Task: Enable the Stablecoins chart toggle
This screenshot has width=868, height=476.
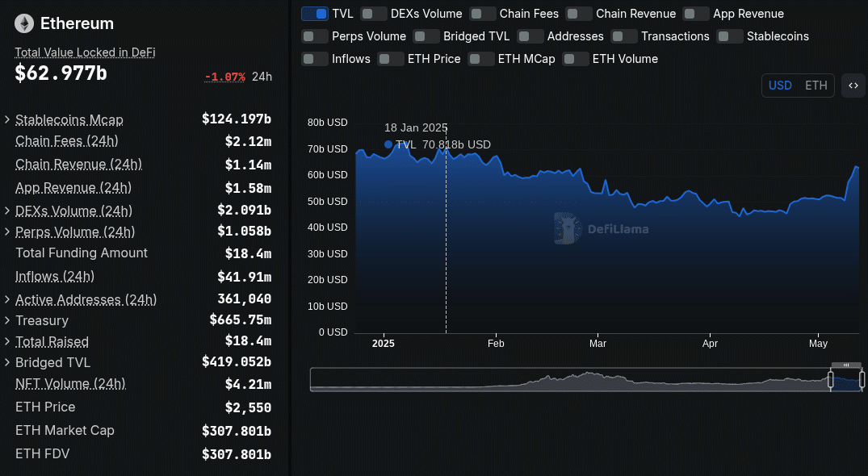Action: (x=730, y=36)
